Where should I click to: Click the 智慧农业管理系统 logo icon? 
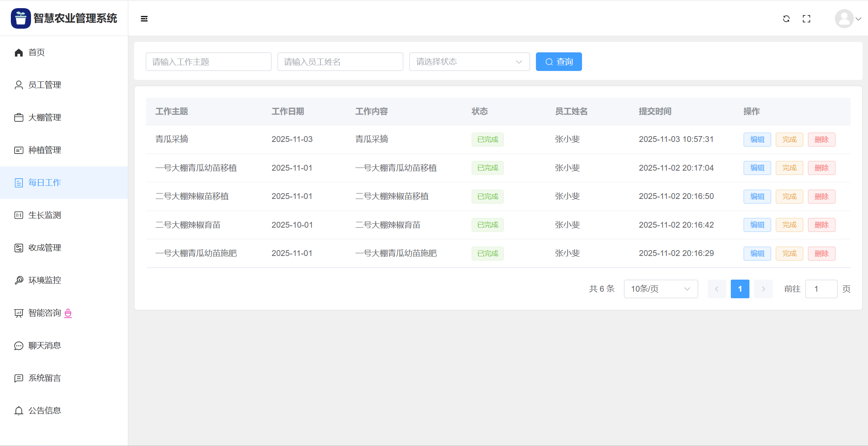[x=21, y=18]
